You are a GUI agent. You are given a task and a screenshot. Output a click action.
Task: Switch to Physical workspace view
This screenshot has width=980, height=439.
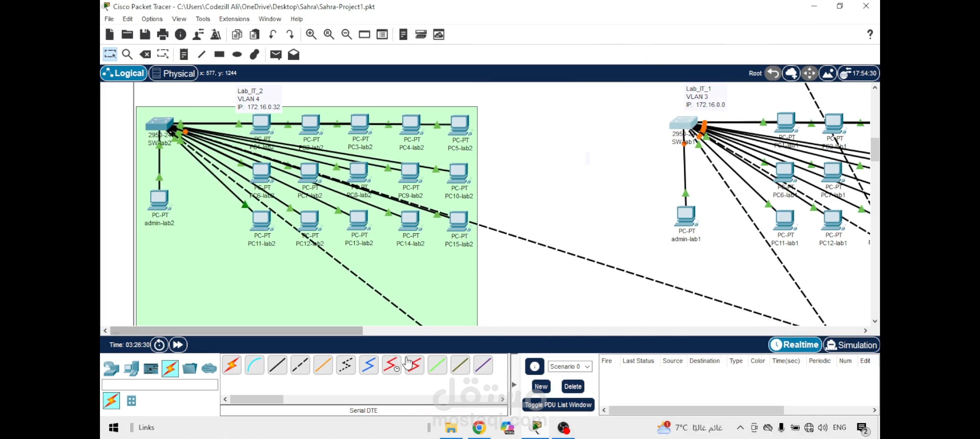(173, 74)
